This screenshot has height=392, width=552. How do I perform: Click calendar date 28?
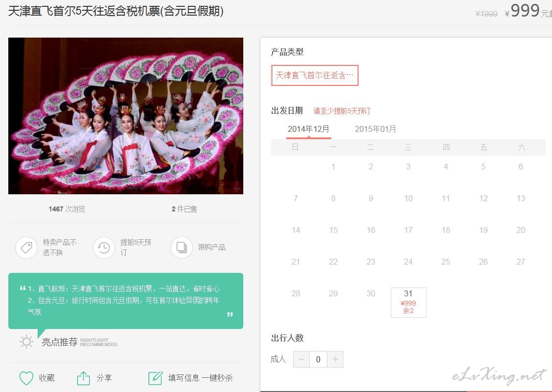tap(296, 293)
